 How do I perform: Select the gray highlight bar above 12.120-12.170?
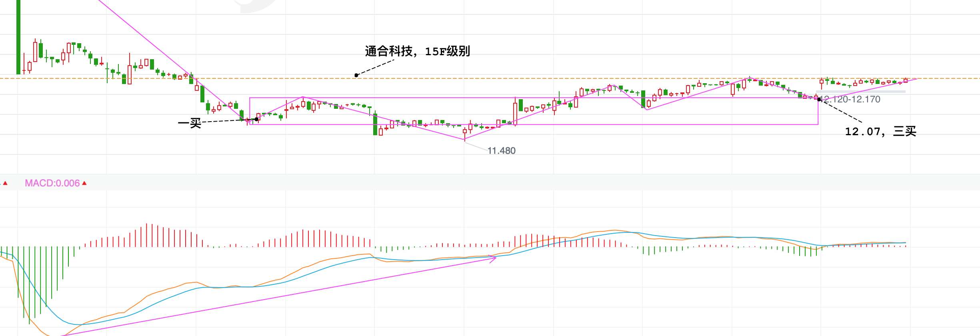[x=861, y=92]
